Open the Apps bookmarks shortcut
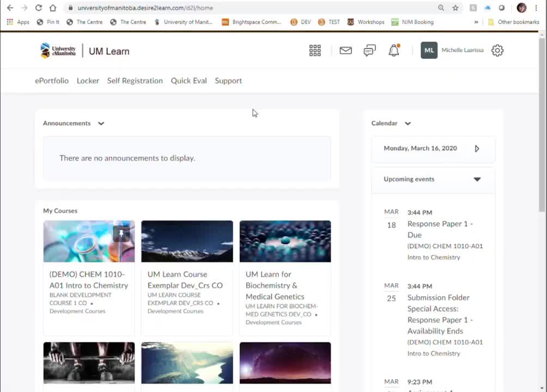 coord(18,22)
